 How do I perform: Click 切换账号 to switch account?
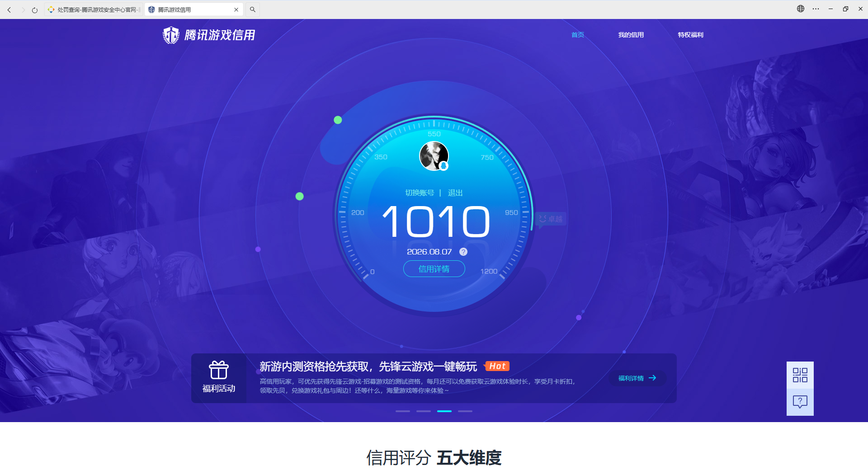pyautogui.click(x=420, y=193)
